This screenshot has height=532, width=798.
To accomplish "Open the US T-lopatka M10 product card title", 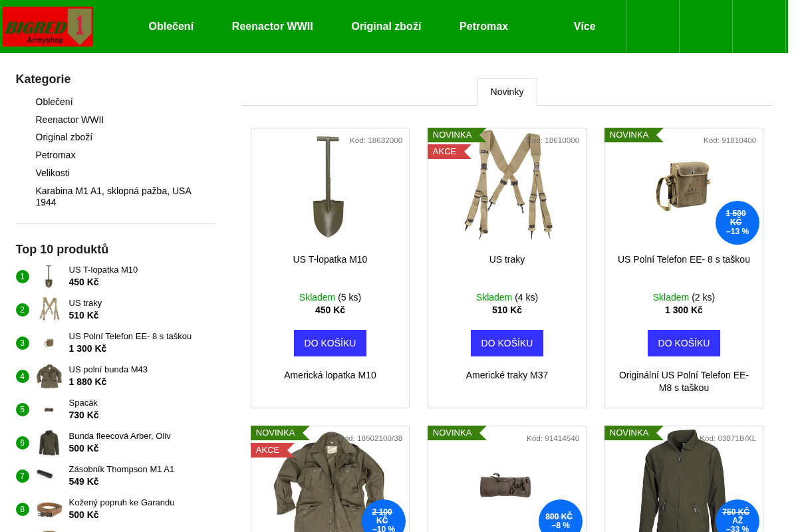I will pyautogui.click(x=330, y=259).
